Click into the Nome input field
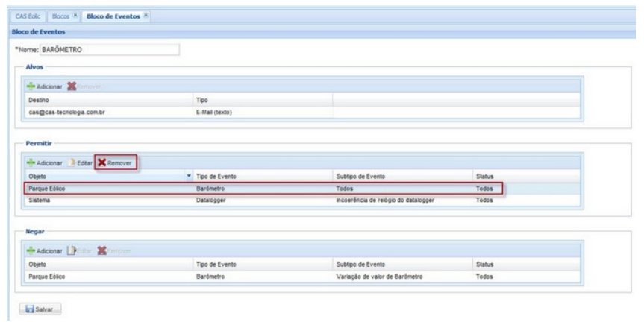 coord(108,51)
